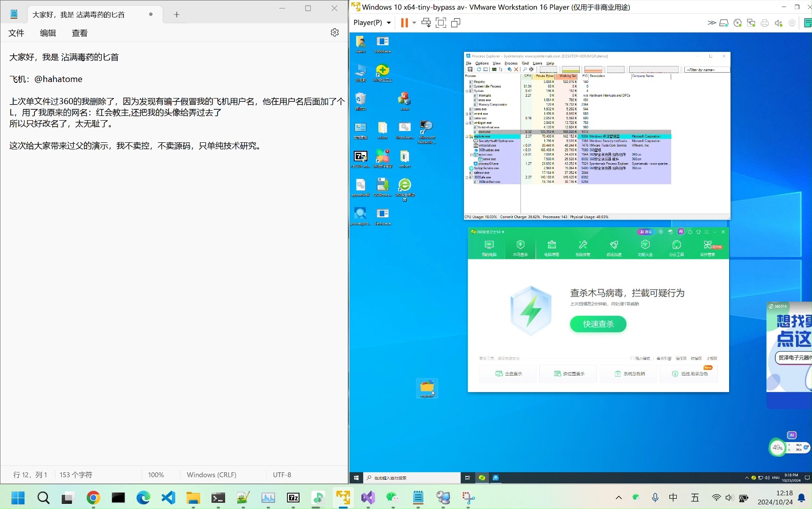Open Process Explorer File menu
Viewport: 812px width, 509px height.
[469, 63]
